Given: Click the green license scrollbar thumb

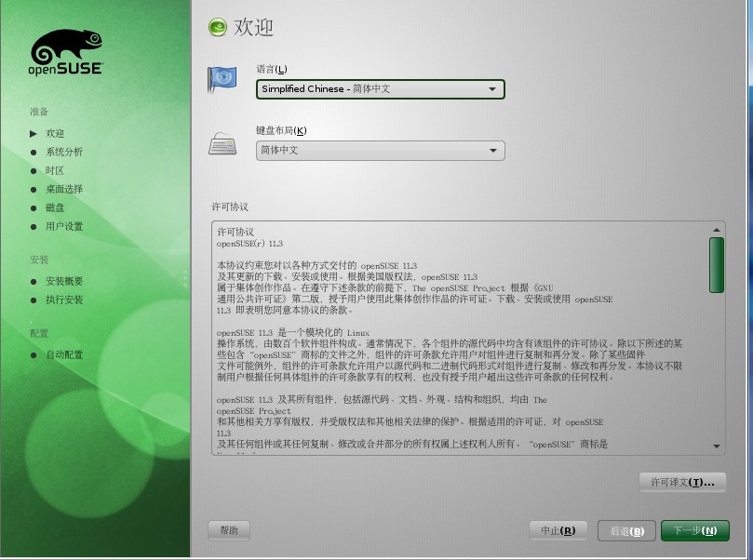Looking at the screenshot, I should pyautogui.click(x=717, y=265).
